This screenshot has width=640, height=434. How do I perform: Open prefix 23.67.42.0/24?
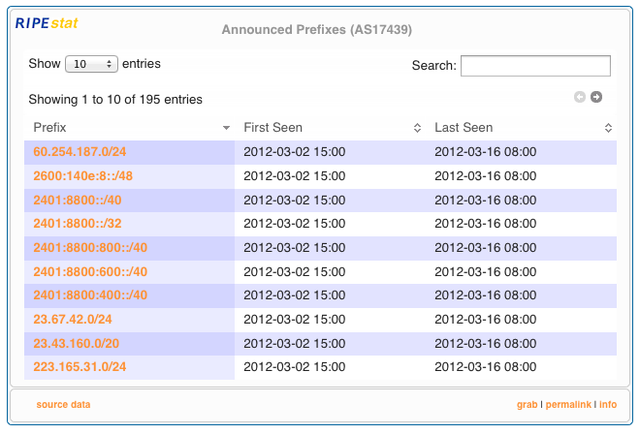72,319
